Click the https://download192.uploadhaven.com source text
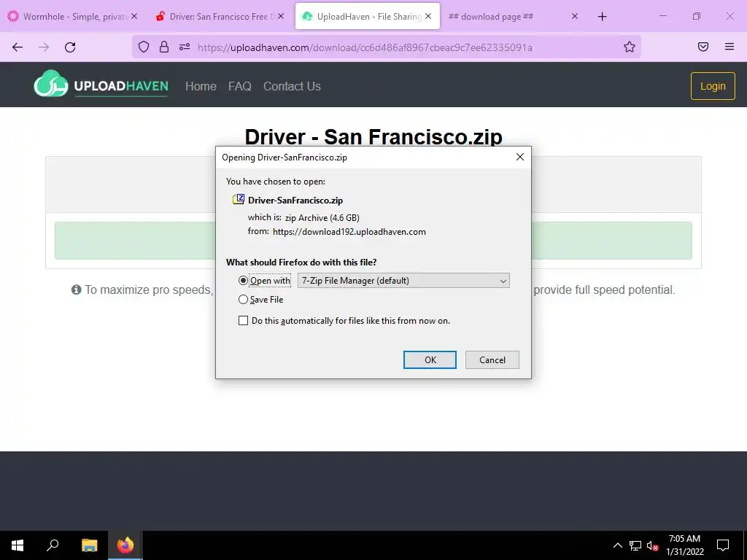 point(349,232)
